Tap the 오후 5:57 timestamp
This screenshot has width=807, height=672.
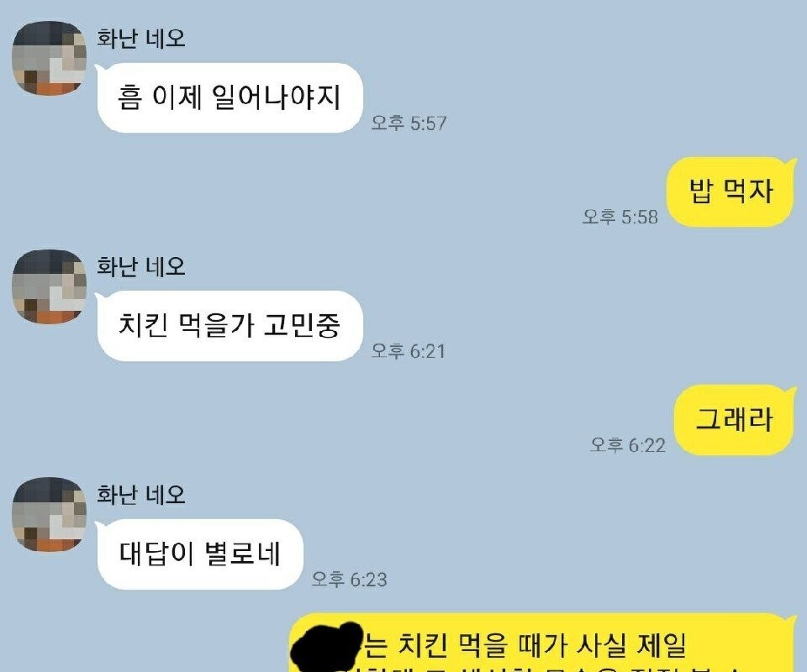(409, 123)
